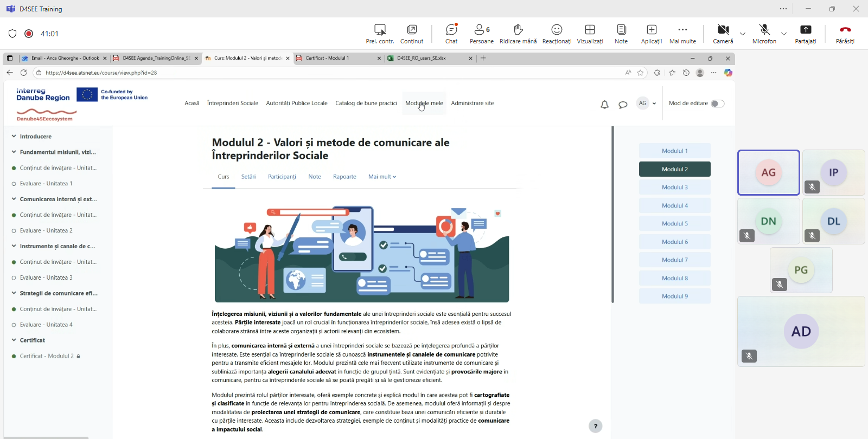Collapse Fundamentul misiunii section
This screenshot has width=868, height=439.
point(14,152)
